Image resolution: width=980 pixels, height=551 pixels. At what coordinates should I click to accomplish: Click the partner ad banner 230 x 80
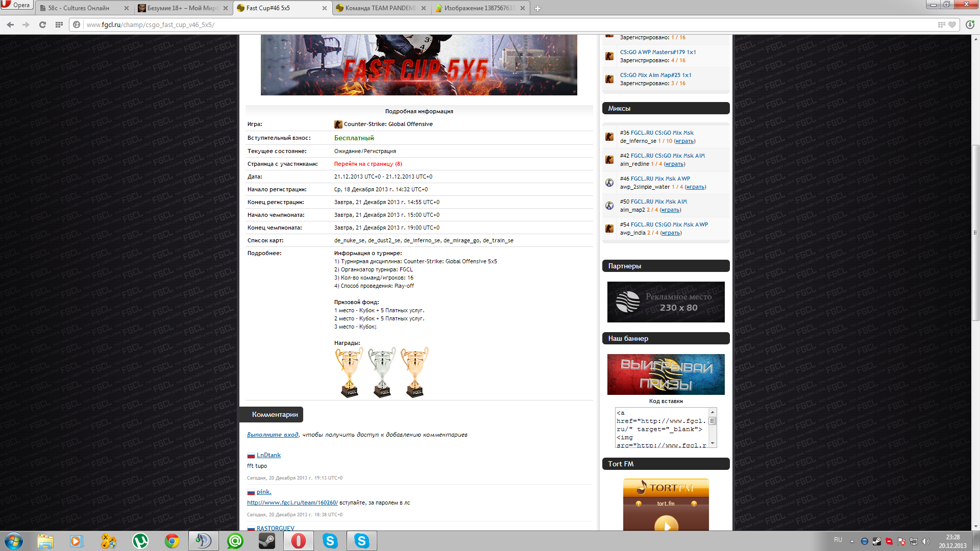666,302
